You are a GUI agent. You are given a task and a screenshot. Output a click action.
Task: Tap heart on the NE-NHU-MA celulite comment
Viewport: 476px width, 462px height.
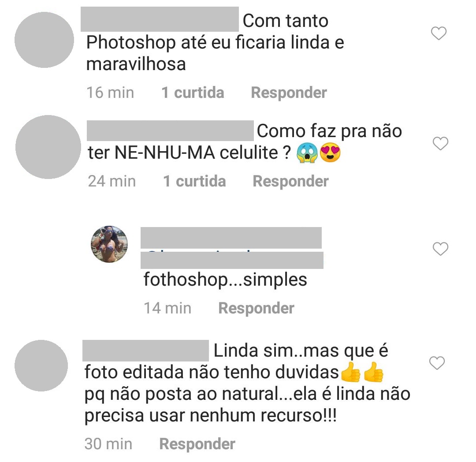point(440,143)
